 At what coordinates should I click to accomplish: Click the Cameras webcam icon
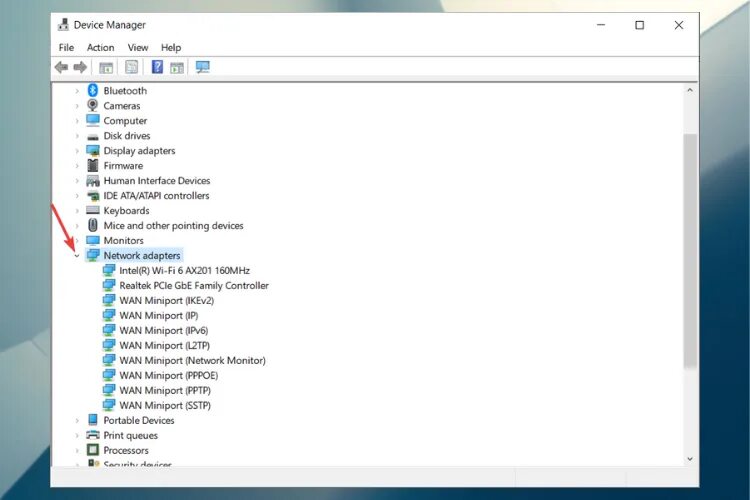click(x=93, y=105)
